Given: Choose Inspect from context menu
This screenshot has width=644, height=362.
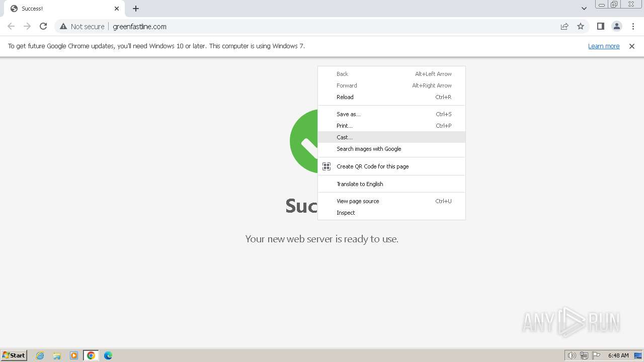Looking at the screenshot, I should point(391,213).
